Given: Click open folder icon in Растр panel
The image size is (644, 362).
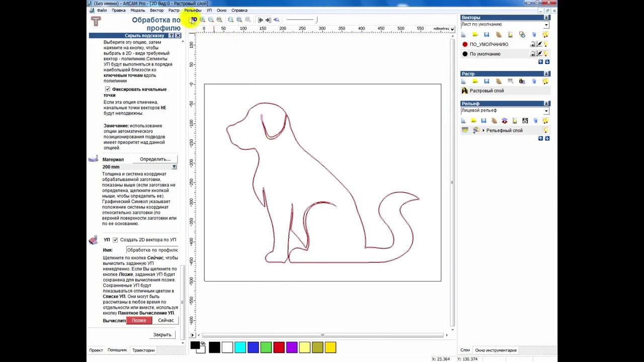Looking at the screenshot, I should [475, 81].
